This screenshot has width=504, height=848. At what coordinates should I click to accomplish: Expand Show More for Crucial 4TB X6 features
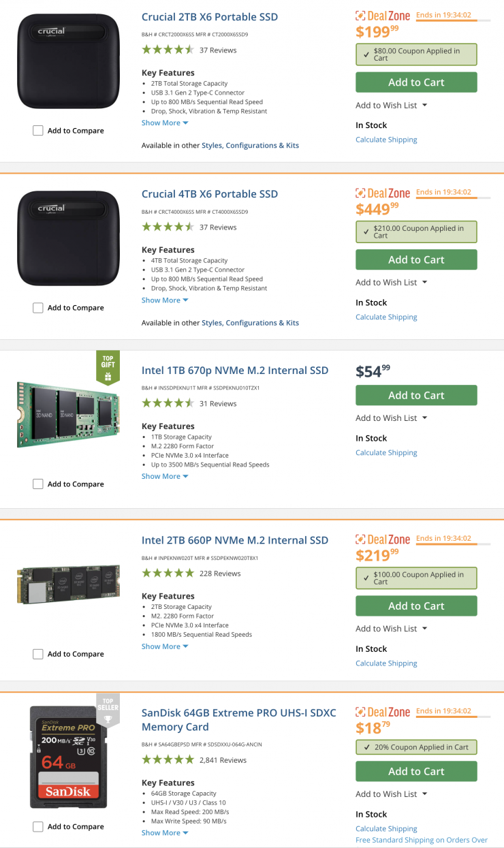point(165,300)
